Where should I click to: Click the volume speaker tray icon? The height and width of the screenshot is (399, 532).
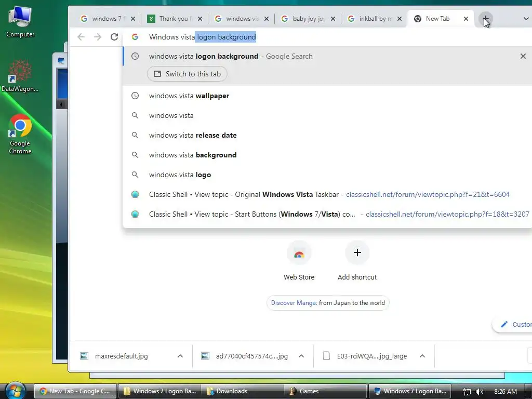pos(480,392)
